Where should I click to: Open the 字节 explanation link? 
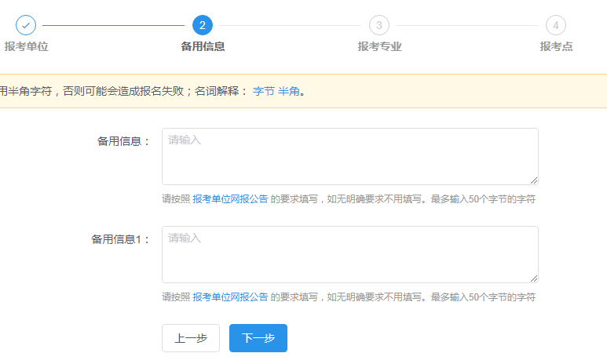coord(264,91)
